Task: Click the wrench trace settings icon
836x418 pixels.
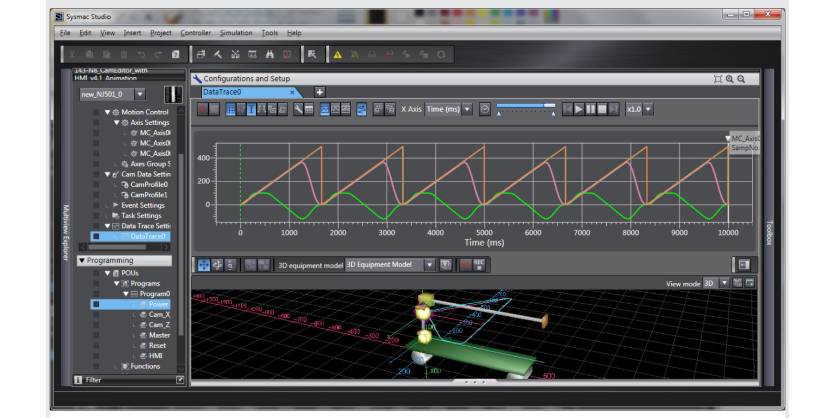Action: 298,109
